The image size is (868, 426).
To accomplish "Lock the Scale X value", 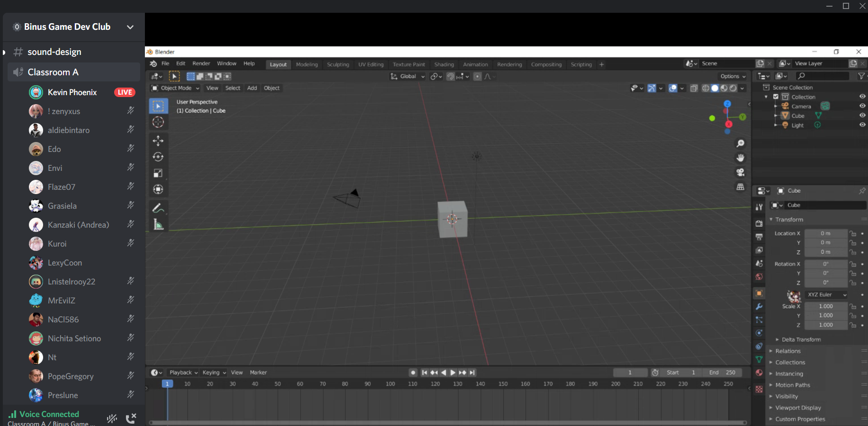I will [x=853, y=306].
